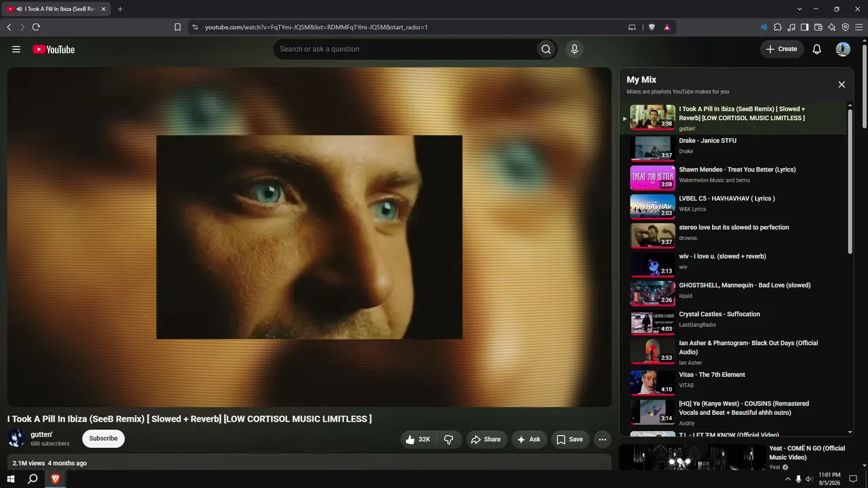Image resolution: width=868 pixels, height=488 pixels.
Task: Open Brave Shields panel
Action: click(x=652, y=27)
